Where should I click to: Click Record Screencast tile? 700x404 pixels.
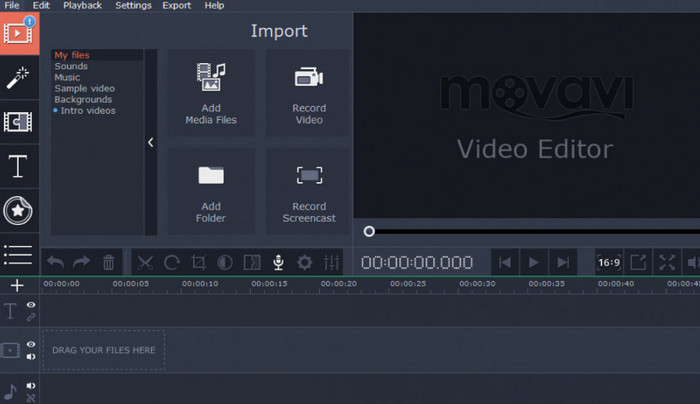[309, 191]
